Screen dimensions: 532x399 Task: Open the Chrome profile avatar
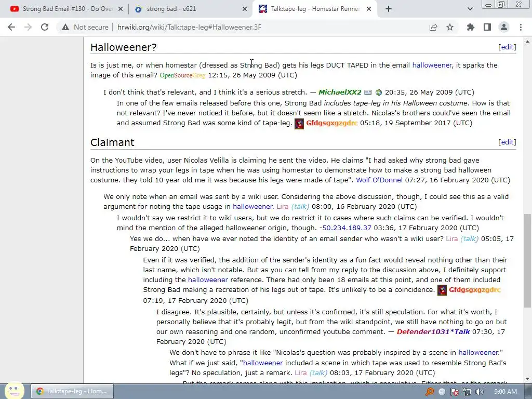pos(504,27)
